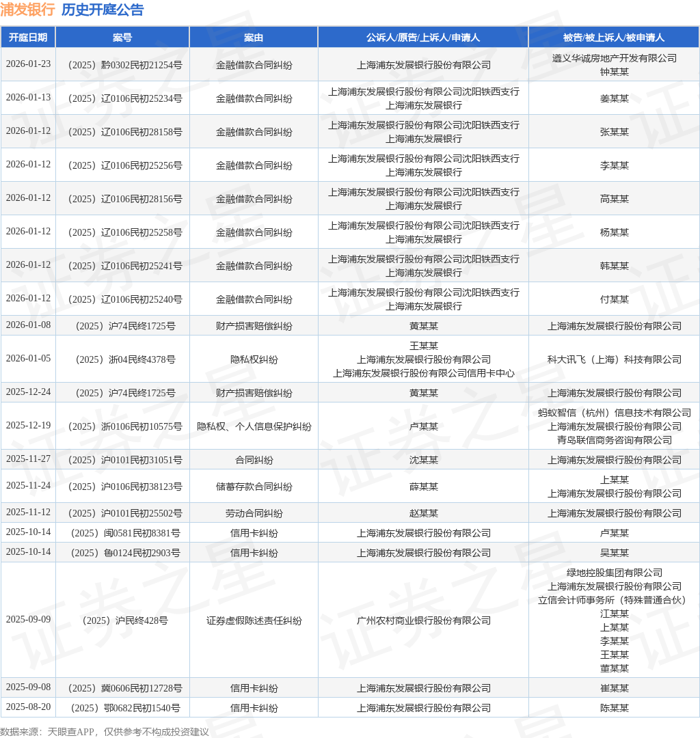The image size is (700, 738).
Task: Select case number (2025)辽0106民初25240号
Action: point(125,299)
